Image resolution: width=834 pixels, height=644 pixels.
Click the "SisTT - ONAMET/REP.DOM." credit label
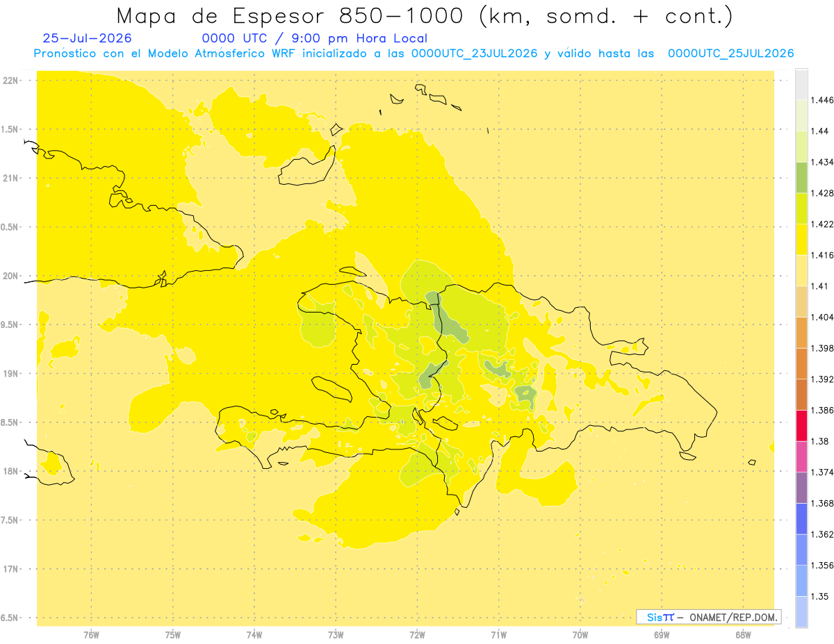709,617
